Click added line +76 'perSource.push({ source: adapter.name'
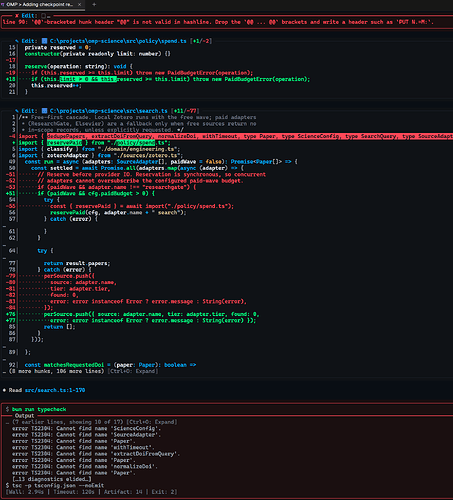The height and width of the screenshot is (500, 453). click(133, 314)
